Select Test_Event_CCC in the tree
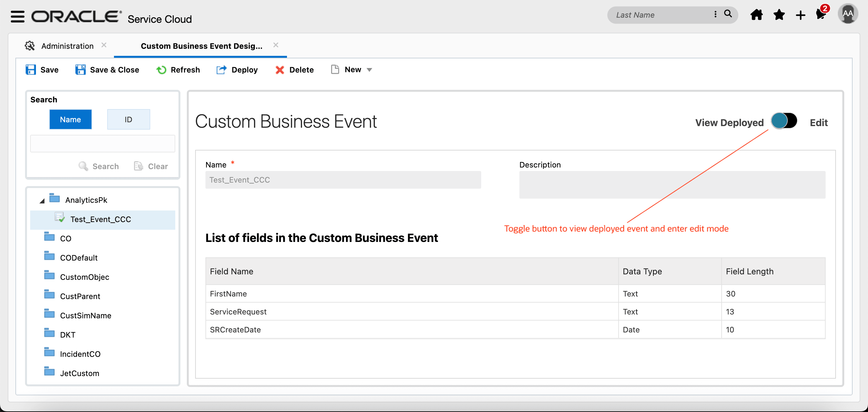This screenshot has height=412, width=868. tap(100, 219)
